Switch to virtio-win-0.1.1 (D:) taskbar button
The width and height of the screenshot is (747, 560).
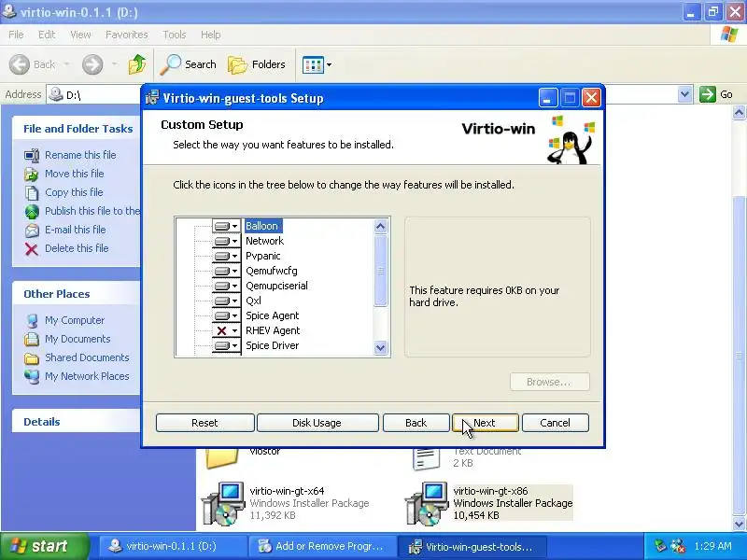pyautogui.click(x=173, y=546)
